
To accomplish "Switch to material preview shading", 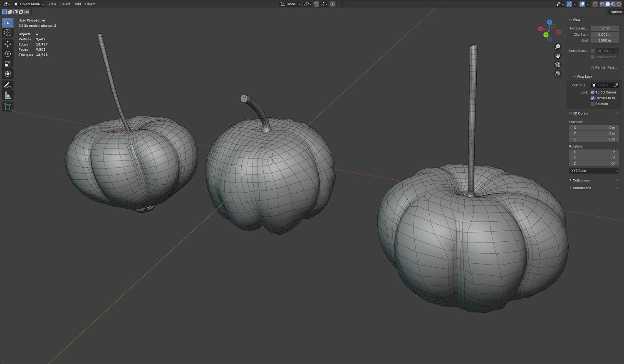I will (x=613, y=4).
